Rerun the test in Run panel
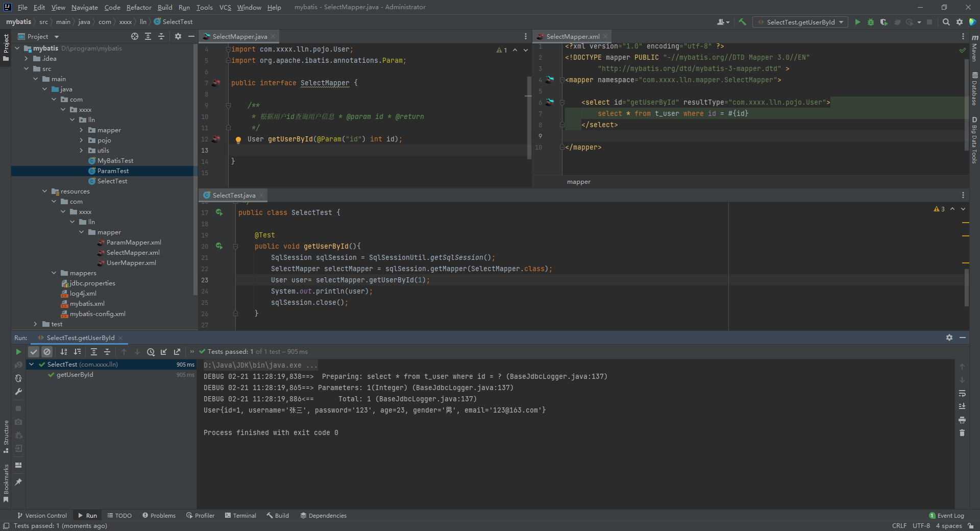The width and height of the screenshot is (980, 531). [x=18, y=352]
